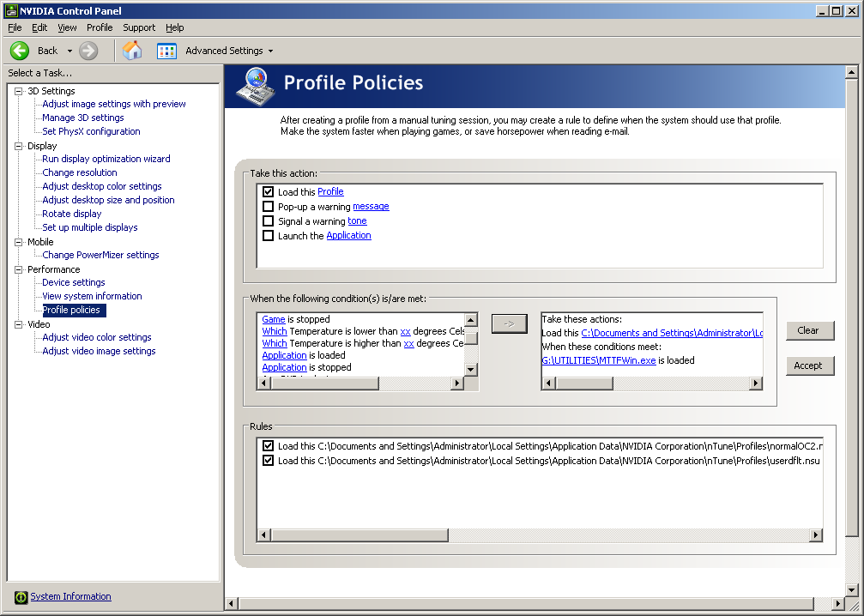Collapse the Mobile tree node
The height and width of the screenshot is (616, 864).
(x=19, y=242)
